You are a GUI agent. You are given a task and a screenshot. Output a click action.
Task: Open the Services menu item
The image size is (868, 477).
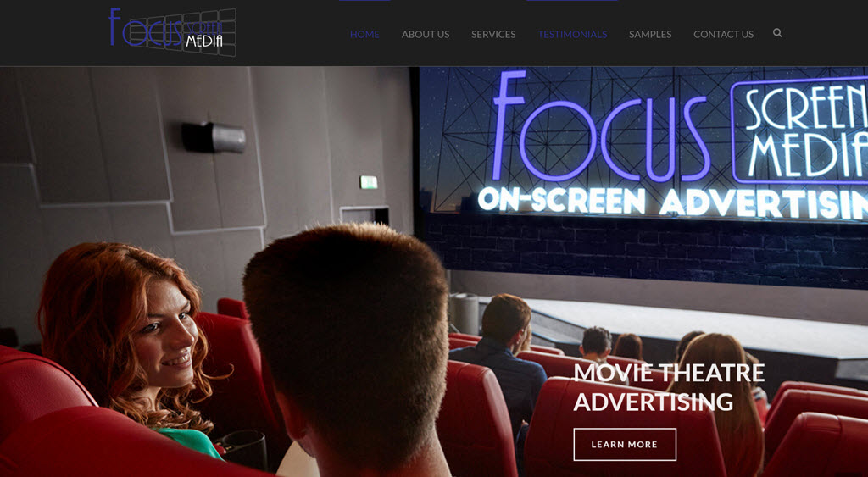[x=493, y=34]
